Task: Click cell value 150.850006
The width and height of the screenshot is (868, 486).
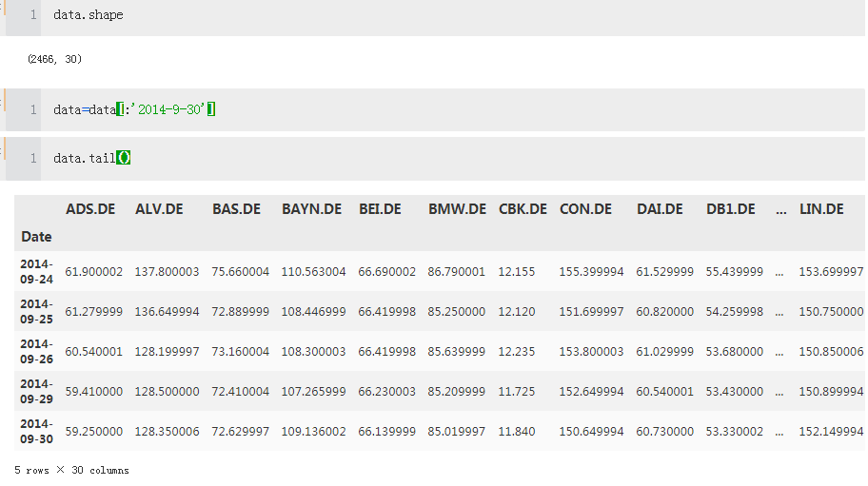Action: point(831,351)
